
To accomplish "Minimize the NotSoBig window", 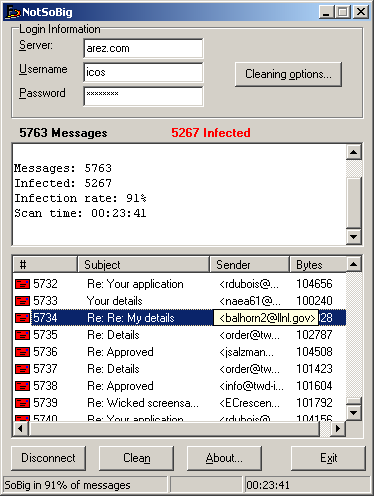I will [327, 12].
